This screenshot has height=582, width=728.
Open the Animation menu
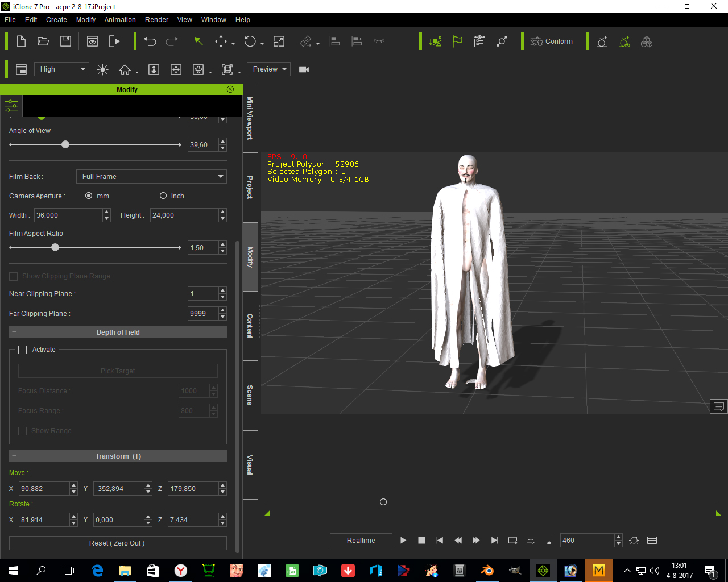click(x=120, y=19)
